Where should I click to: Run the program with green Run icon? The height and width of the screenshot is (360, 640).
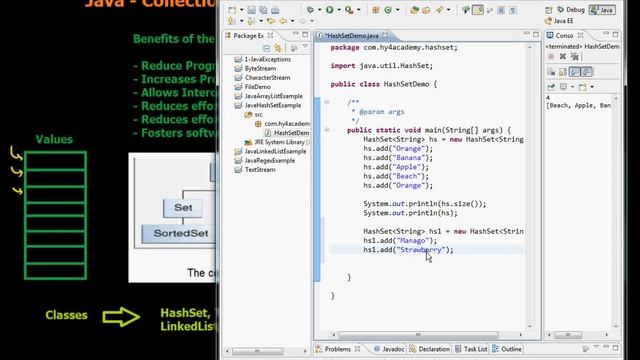coord(329,10)
